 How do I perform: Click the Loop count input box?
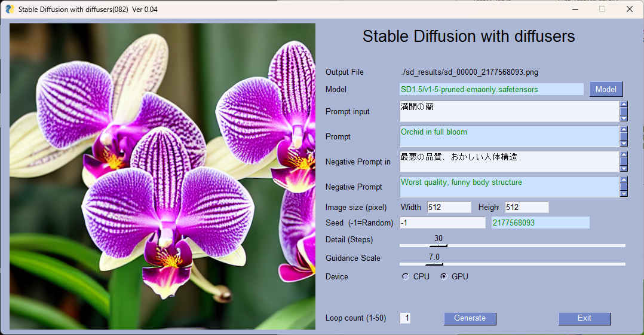tap(406, 318)
